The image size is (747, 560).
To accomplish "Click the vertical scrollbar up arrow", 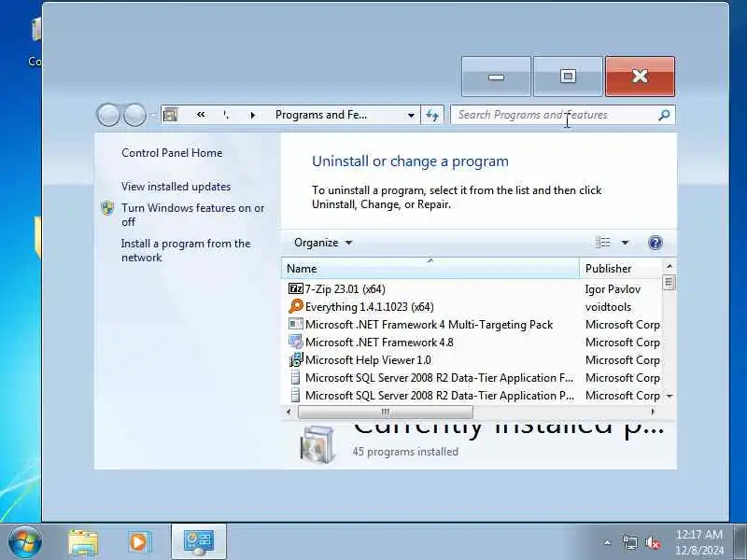I will [669, 266].
